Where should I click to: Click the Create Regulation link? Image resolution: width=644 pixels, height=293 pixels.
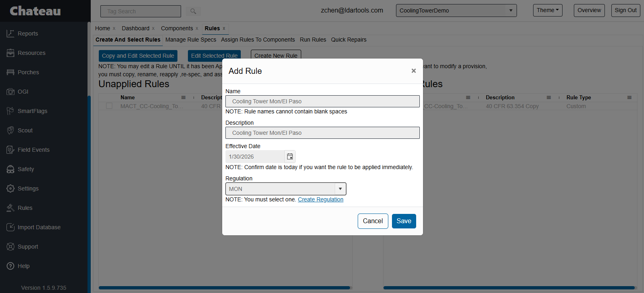(320, 199)
